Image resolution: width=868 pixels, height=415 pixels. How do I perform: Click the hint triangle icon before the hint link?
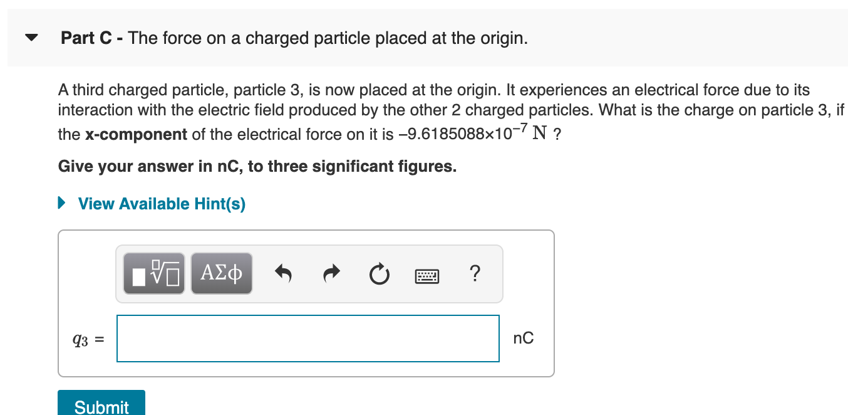click(61, 203)
